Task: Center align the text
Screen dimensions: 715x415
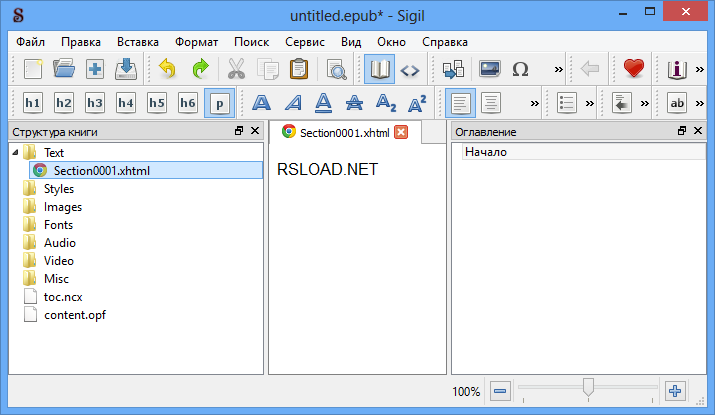Action: coord(491,103)
